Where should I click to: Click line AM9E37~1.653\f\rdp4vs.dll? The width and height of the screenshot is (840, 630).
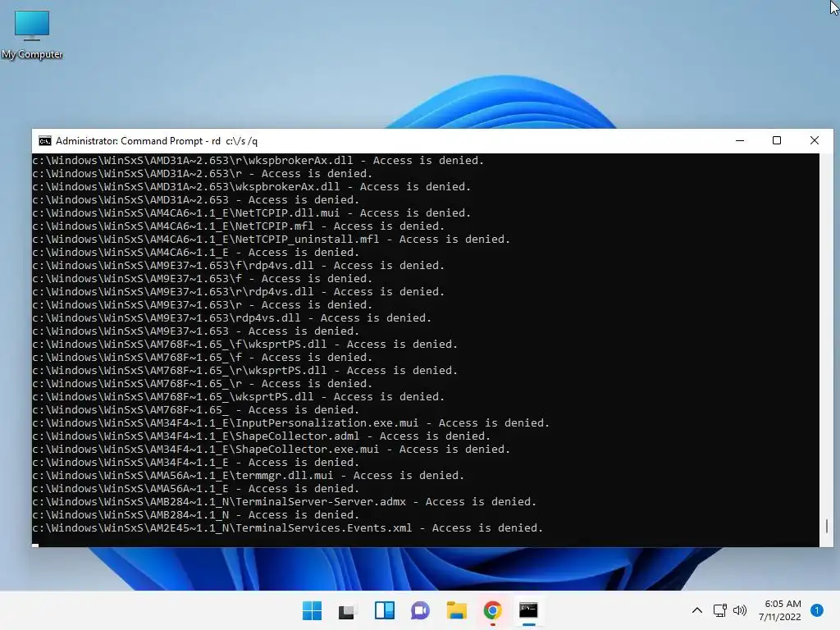tap(239, 266)
